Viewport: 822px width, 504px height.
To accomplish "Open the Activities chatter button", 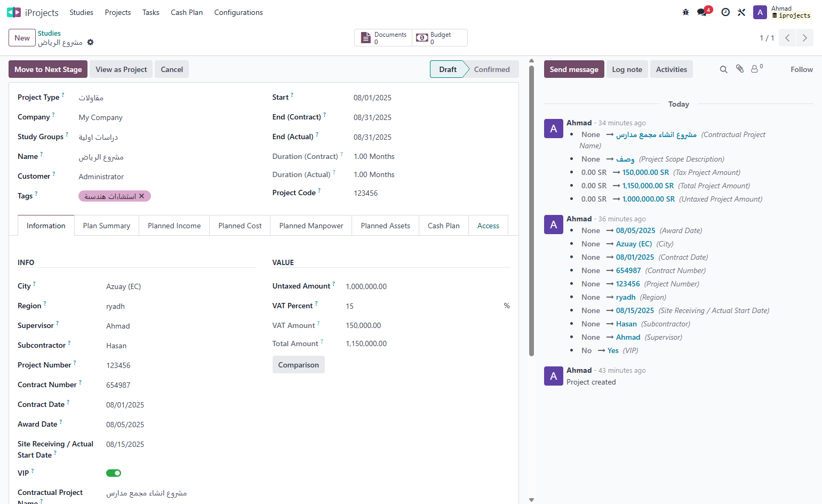I will 672,69.
